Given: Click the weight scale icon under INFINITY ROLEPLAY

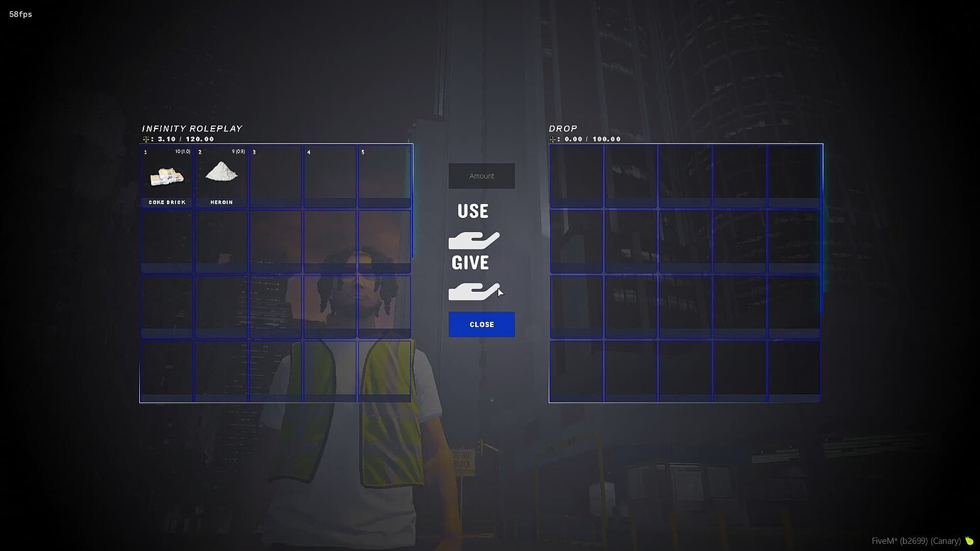Looking at the screenshot, I should pos(146,138).
